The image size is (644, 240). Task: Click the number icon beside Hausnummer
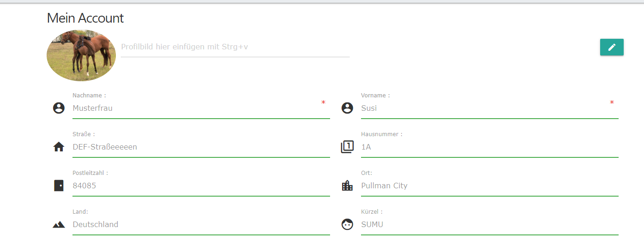(x=347, y=147)
